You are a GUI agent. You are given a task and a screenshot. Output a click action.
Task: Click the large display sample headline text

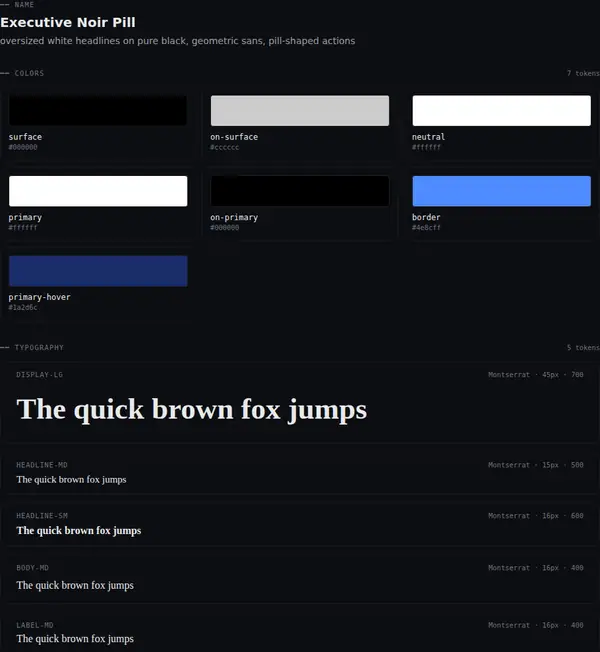click(x=192, y=410)
